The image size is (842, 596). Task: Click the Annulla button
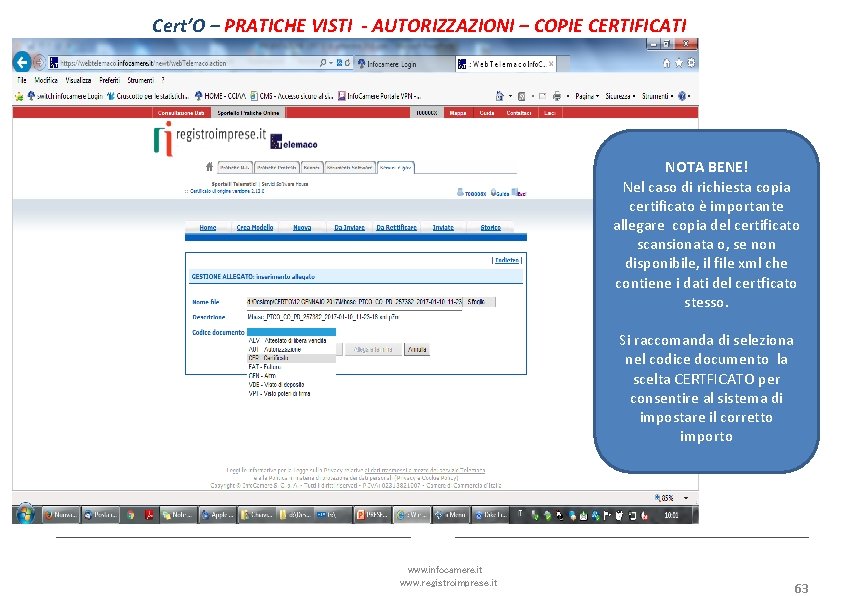[x=417, y=350]
